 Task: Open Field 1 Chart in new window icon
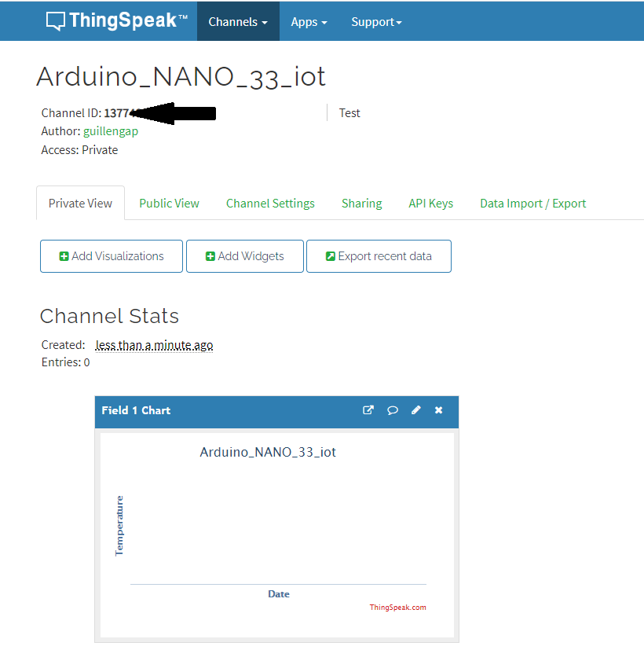[x=368, y=410]
